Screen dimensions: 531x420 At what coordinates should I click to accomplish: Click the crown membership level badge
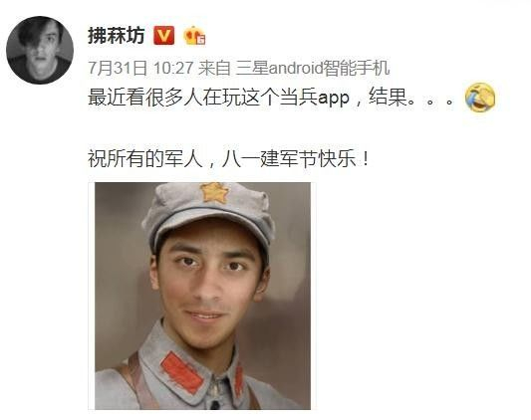pos(194,36)
